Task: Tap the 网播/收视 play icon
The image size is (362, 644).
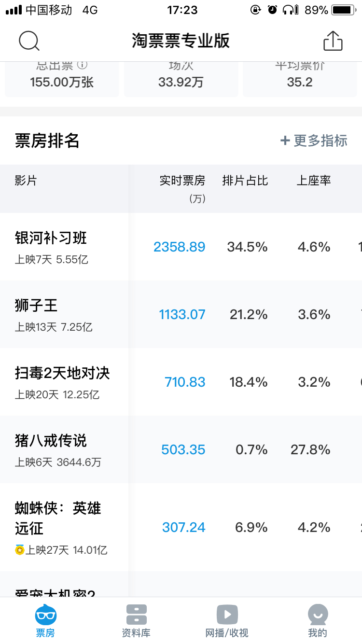Action: pos(227,615)
